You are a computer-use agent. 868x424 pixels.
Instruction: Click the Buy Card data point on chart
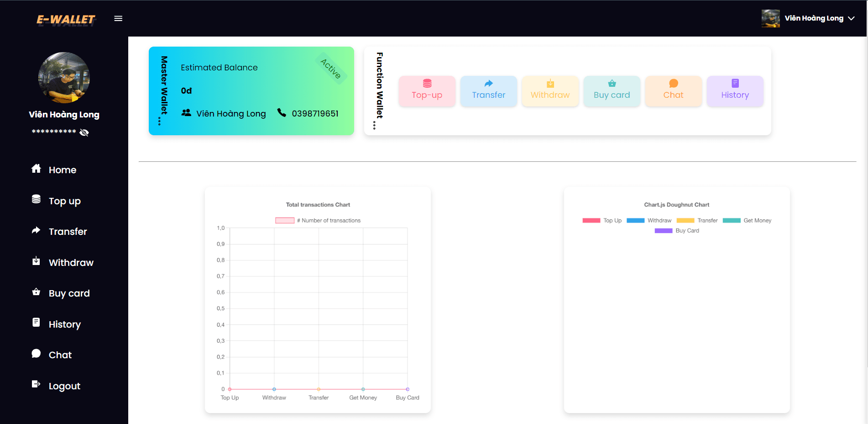(x=408, y=389)
